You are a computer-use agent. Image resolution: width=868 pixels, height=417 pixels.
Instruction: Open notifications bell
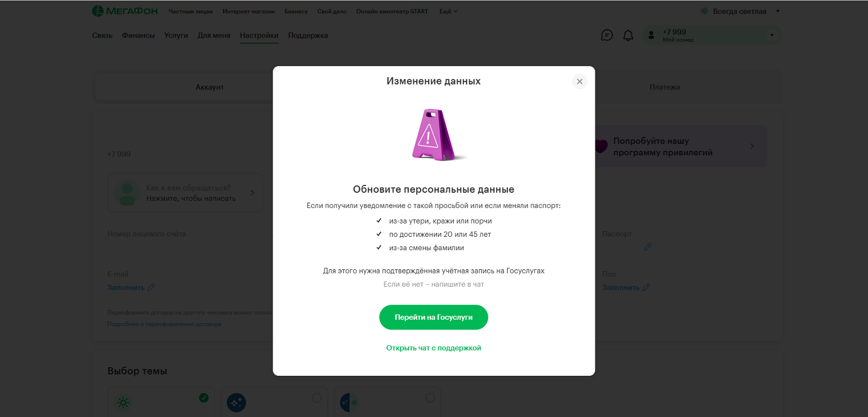pos(628,35)
